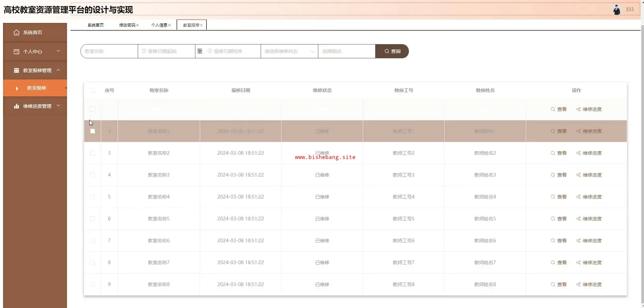The height and width of the screenshot is (308, 644).
Task: Close the 修改密码 tab with its X icon
Action: coord(137,25)
